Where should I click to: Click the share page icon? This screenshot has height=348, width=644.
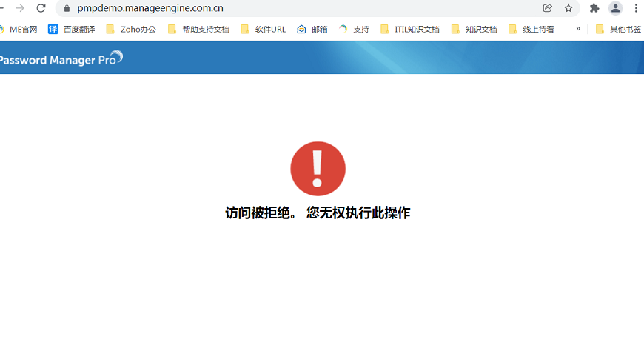point(548,8)
